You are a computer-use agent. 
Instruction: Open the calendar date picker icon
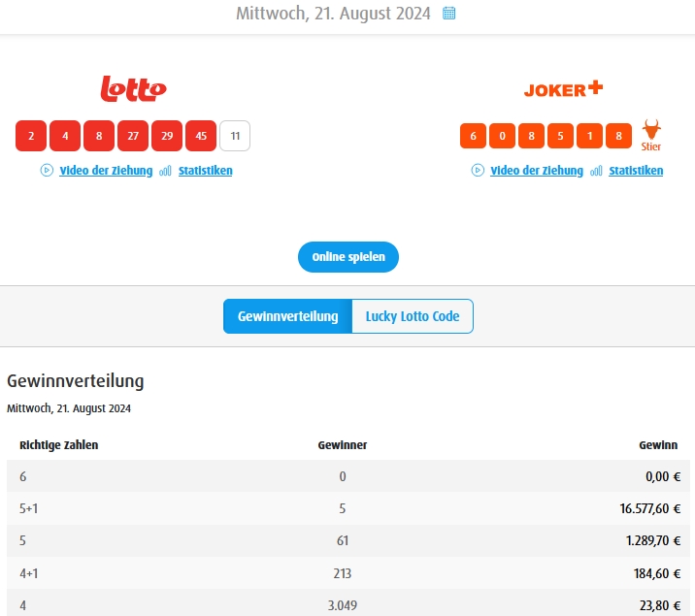[x=448, y=14]
